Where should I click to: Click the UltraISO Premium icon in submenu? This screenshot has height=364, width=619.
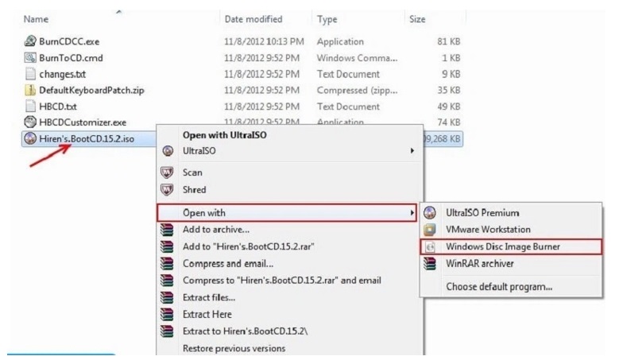pos(430,213)
